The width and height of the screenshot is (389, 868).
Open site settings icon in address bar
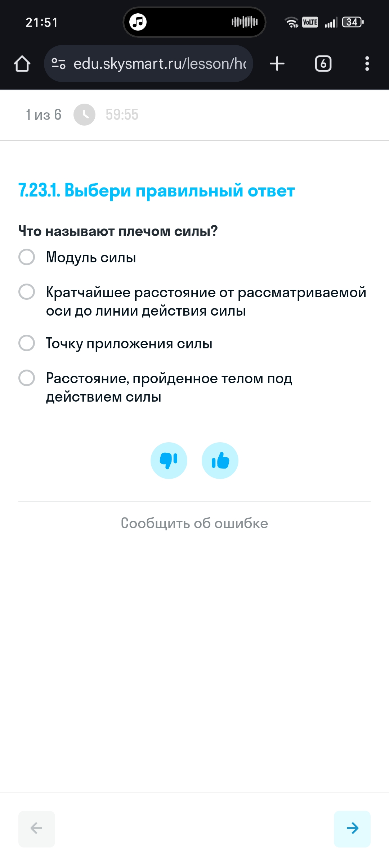(58, 64)
